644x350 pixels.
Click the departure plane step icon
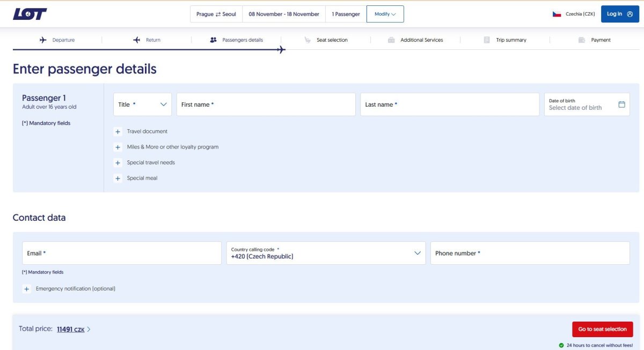[43, 40]
